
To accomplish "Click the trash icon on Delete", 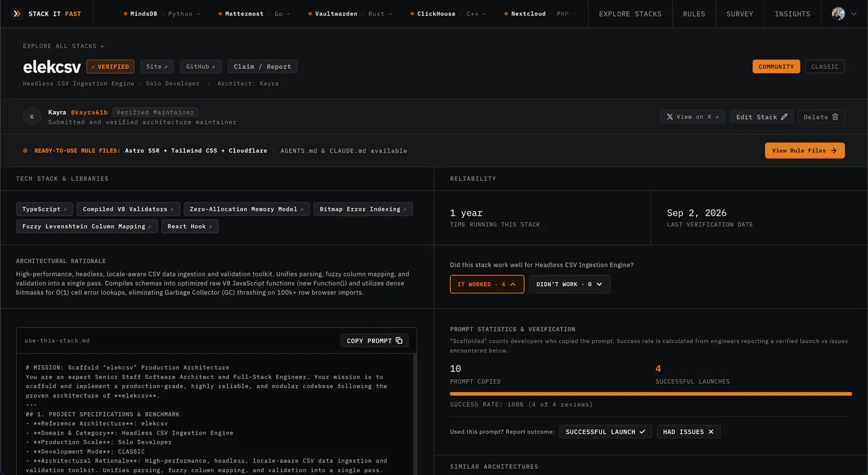I will click(x=835, y=117).
